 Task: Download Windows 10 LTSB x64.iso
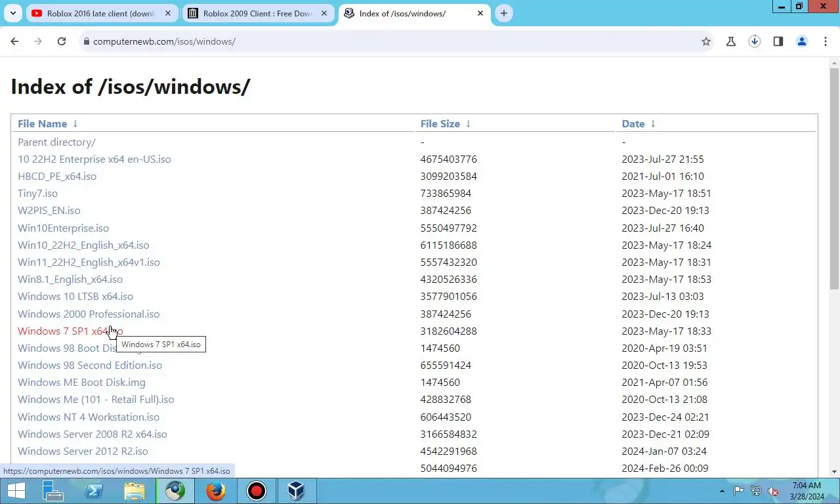point(75,296)
